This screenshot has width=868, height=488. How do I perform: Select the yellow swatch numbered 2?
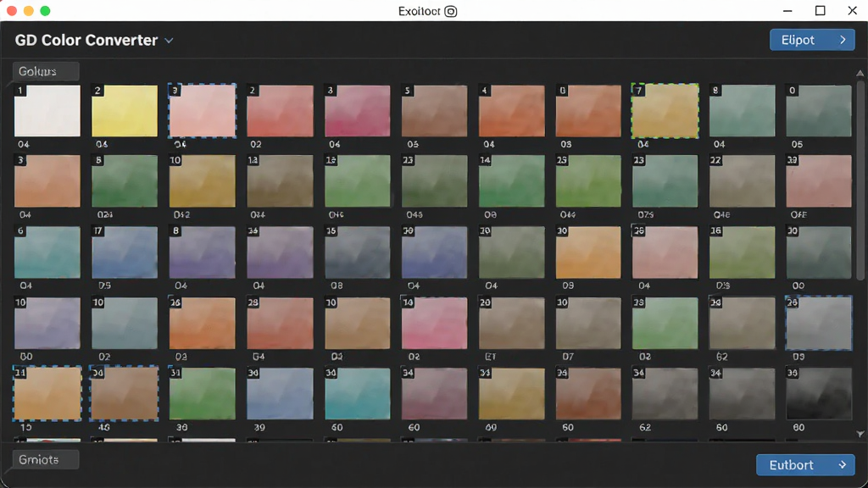pos(125,111)
